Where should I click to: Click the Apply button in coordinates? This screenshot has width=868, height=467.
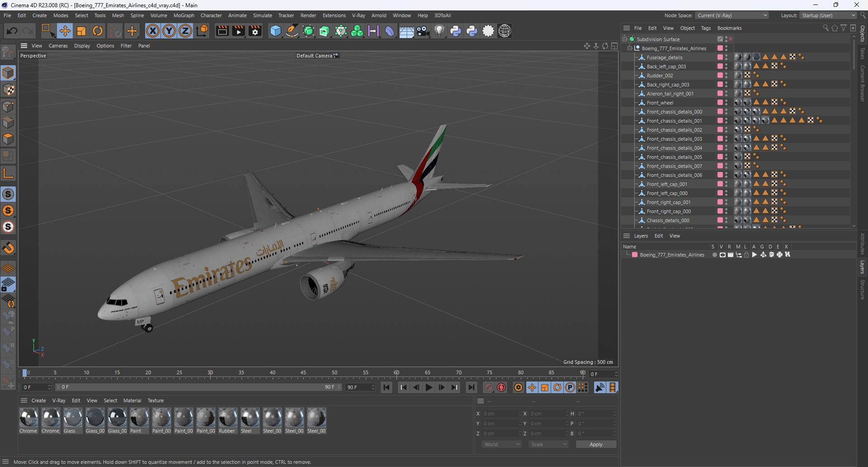coord(596,444)
